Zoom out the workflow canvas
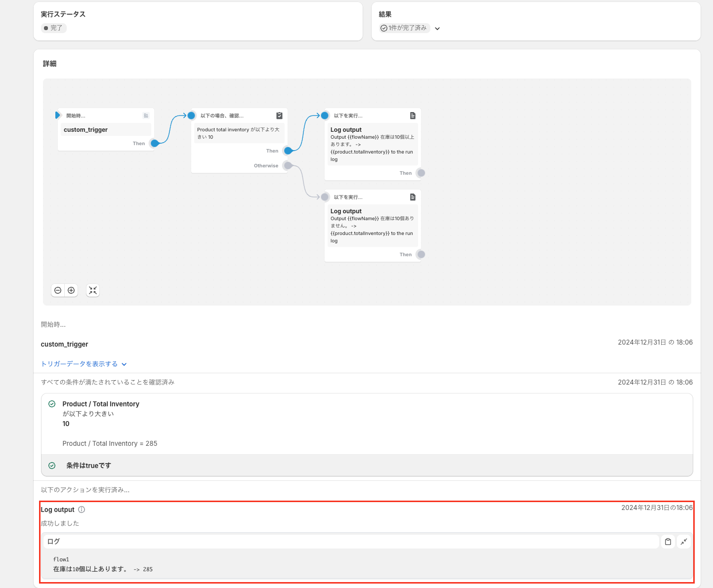Viewport: 713px width, 588px height. point(58,290)
